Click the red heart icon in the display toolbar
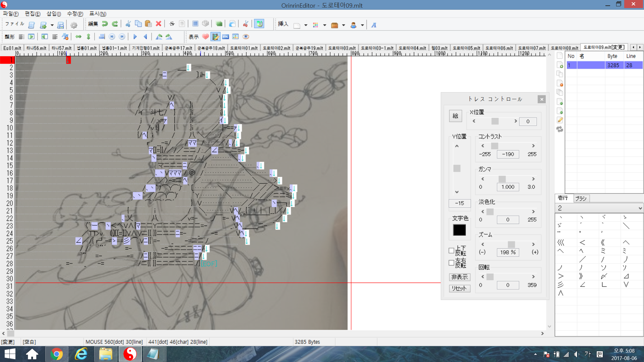The height and width of the screenshot is (362, 644). (x=206, y=37)
